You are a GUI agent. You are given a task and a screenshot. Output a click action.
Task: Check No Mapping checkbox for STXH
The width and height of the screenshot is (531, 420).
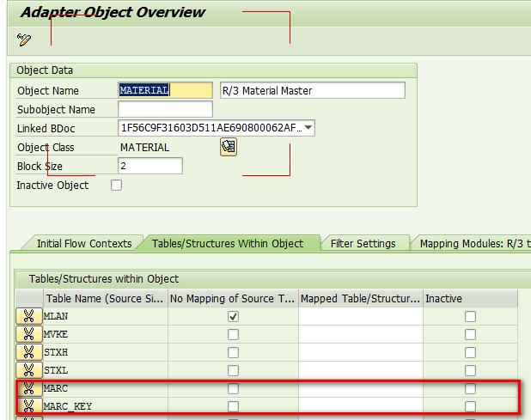coord(233,352)
